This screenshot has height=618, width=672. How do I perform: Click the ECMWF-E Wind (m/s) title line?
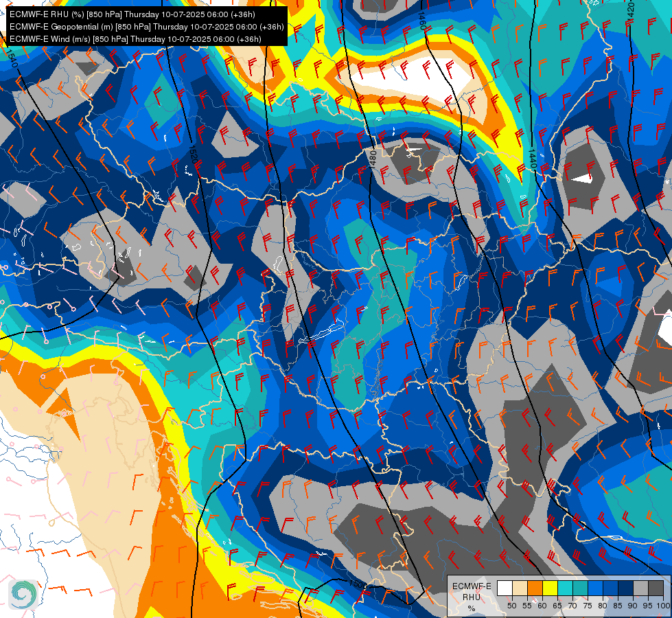coord(135,39)
